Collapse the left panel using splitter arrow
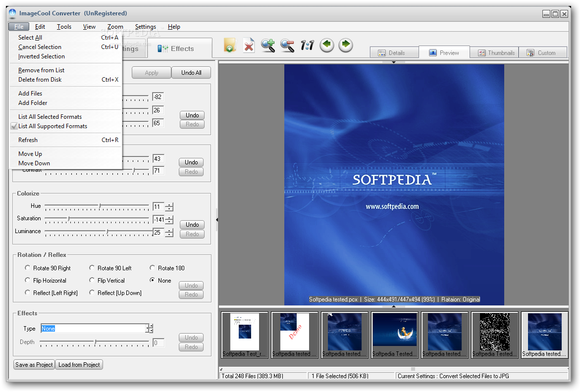The width and height of the screenshot is (581, 392). [x=216, y=218]
